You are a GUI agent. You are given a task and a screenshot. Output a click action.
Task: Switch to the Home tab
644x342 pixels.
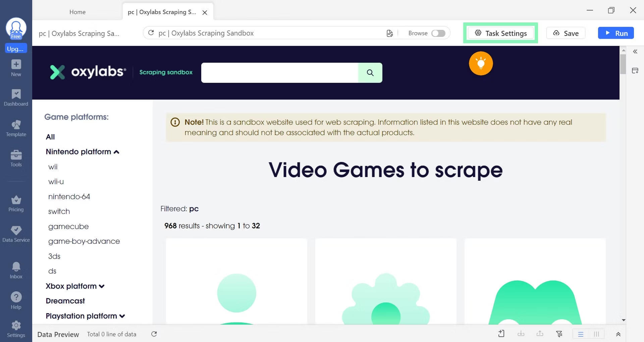pyautogui.click(x=77, y=12)
